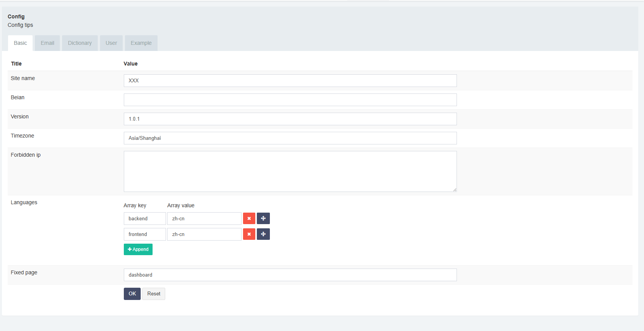Click the Timezone field with Asia/Shanghai
The height and width of the screenshot is (331, 644).
pyautogui.click(x=290, y=138)
